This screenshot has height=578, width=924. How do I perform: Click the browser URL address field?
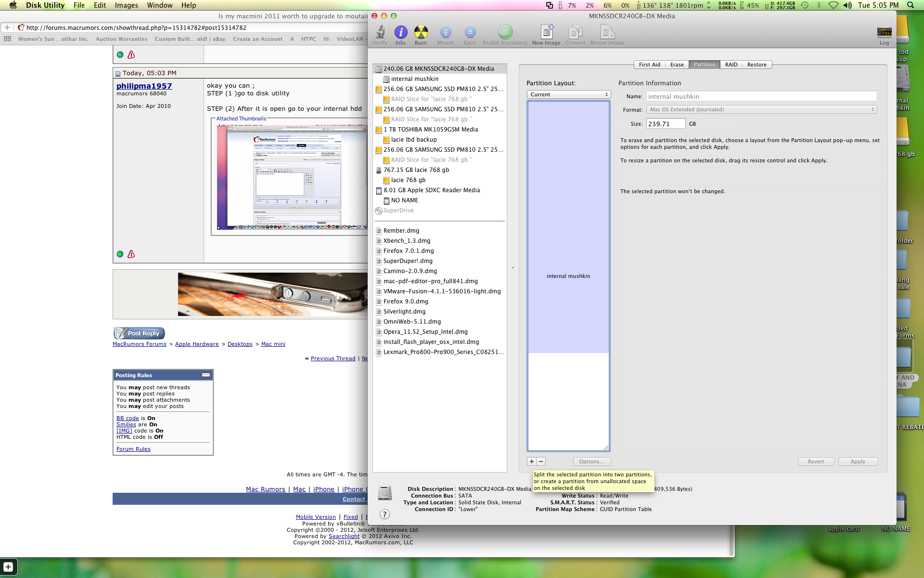(x=192, y=27)
